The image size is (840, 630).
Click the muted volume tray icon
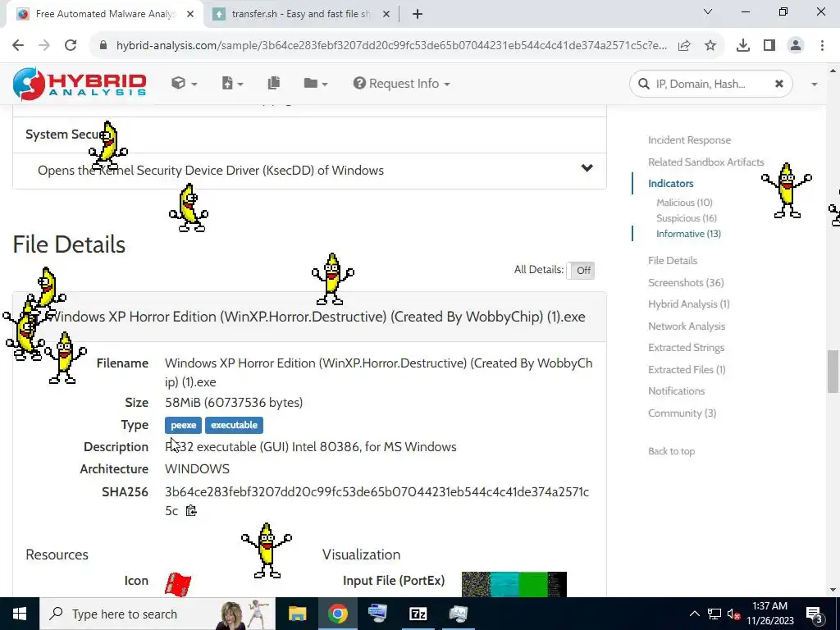pyautogui.click(x=734, y=614)
